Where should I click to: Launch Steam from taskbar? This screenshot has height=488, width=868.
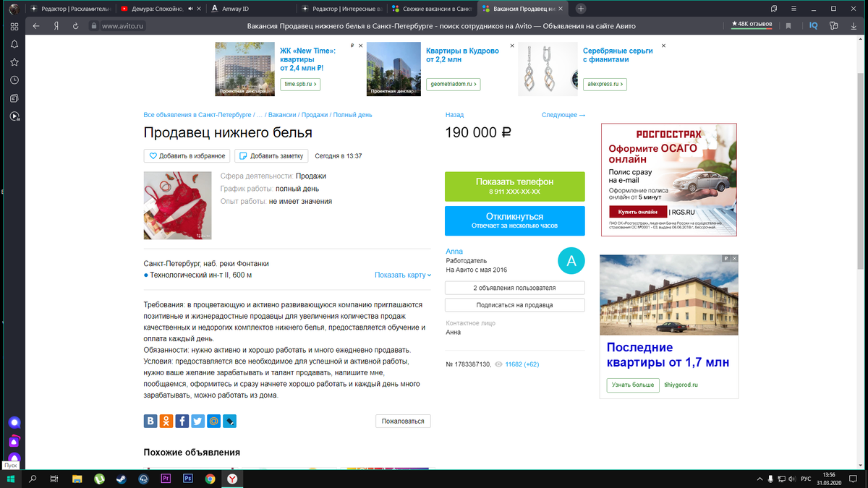(121, 479)
